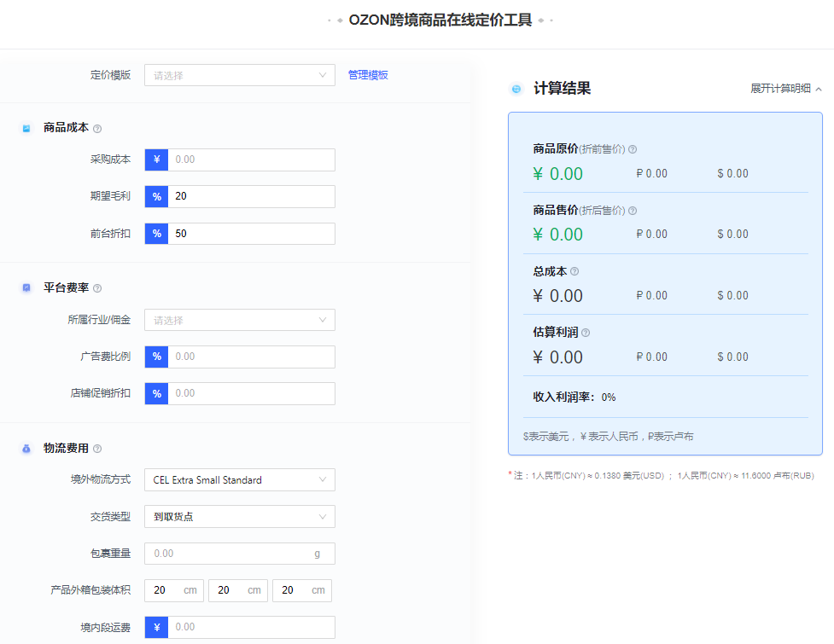Click the 商品原价 ruble value ₽ 0.00
This screenshot has width=834, height=644.
click(651, 174)
